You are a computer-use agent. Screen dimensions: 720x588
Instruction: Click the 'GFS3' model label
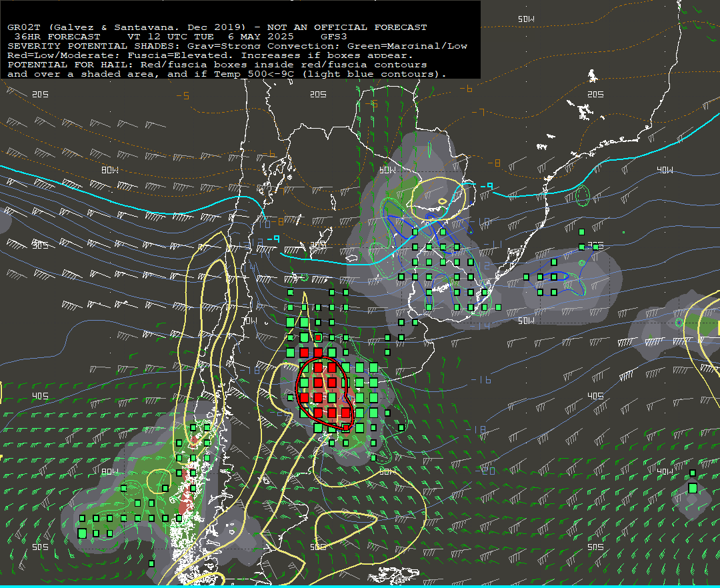[x=334, y=36]
